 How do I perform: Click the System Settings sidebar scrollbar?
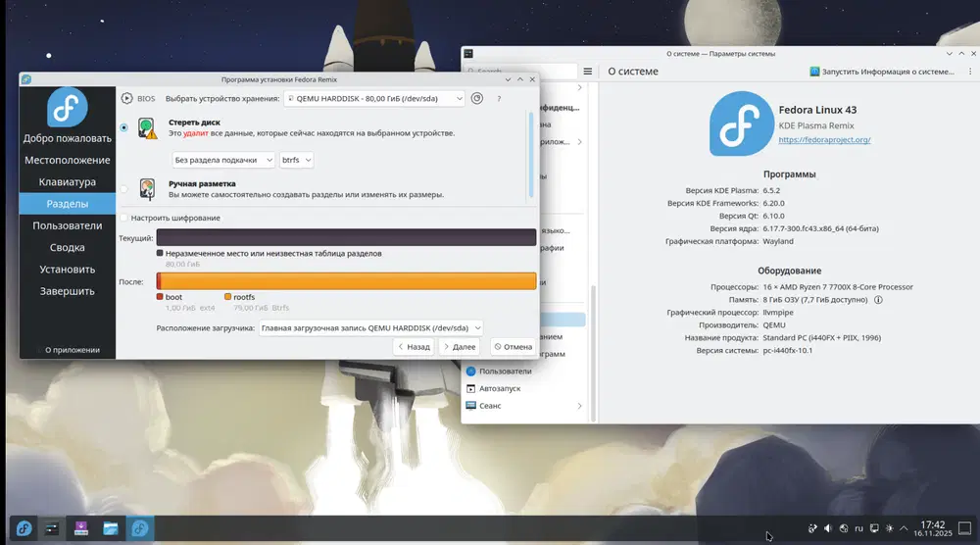pos(593,353)
